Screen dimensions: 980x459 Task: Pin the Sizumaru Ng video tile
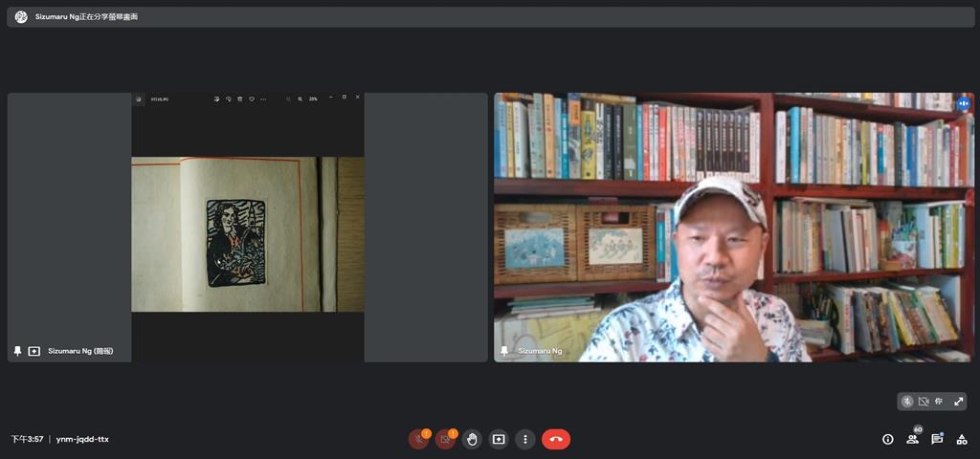[504, 351]
